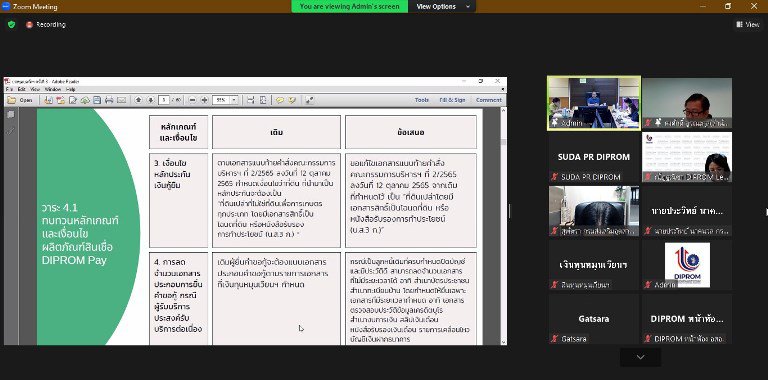Zoom out with the minus icon
Screen dimensions: 768x380
(192, 100)
